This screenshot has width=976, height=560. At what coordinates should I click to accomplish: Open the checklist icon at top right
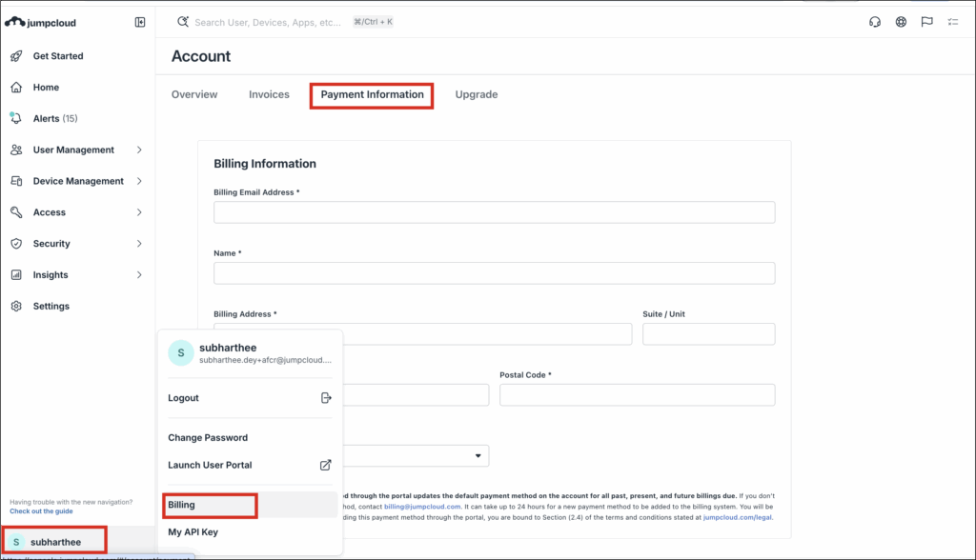point(952,23)
